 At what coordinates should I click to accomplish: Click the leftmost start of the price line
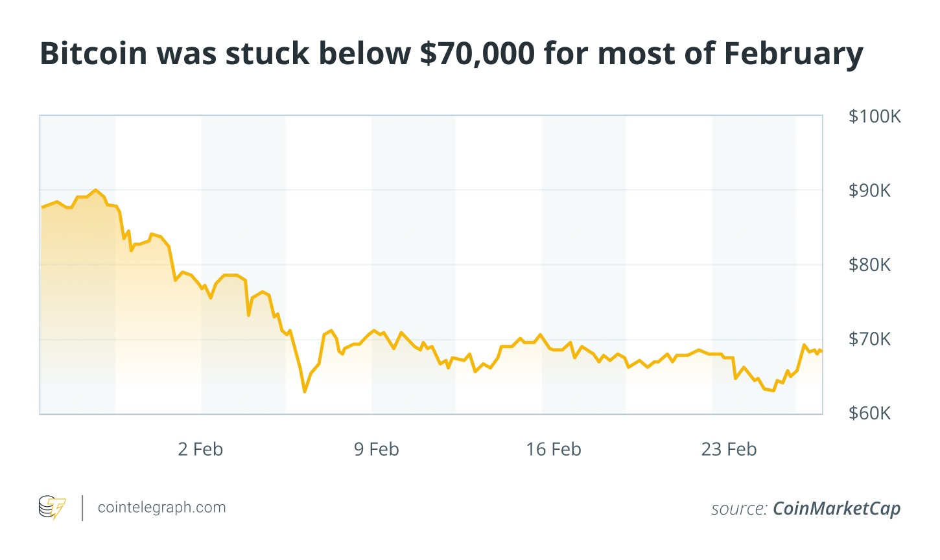[41, 207]
